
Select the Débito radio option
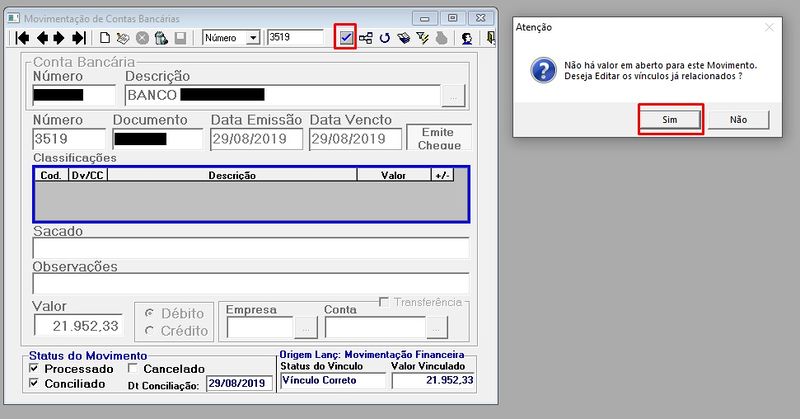149,313
